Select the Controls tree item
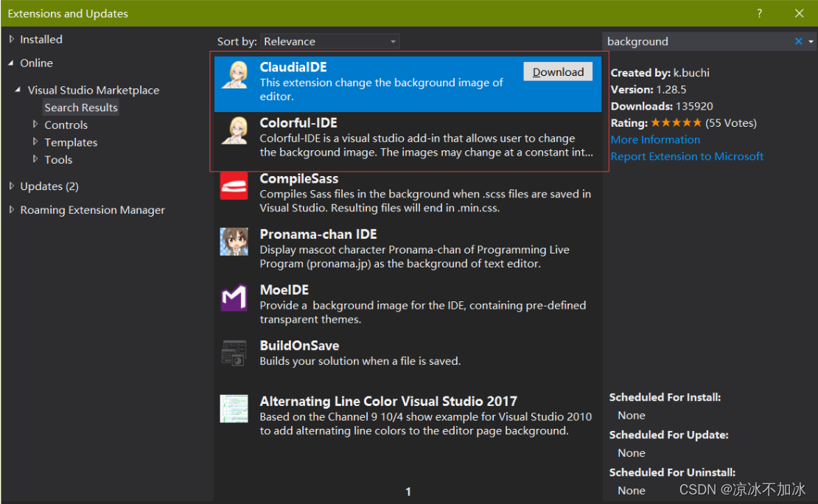The width and height of the screenshot is (818, 504). (x=66, y=125)
